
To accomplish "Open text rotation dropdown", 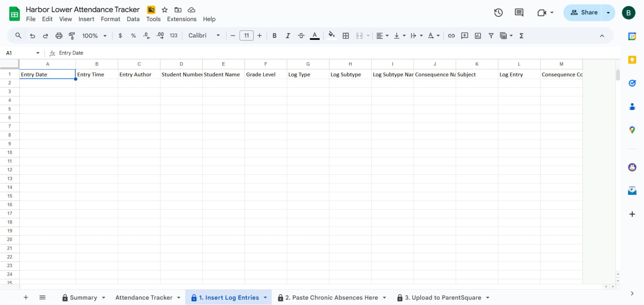I will 434,36.
